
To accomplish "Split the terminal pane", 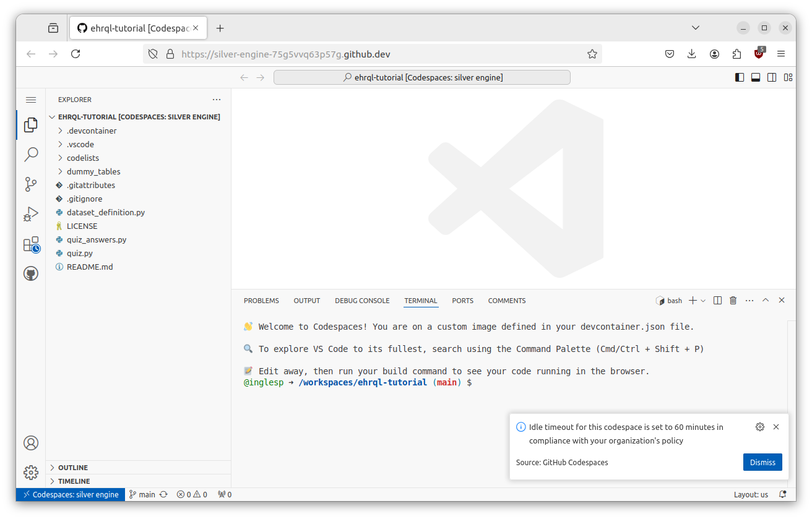I will 717,301.
